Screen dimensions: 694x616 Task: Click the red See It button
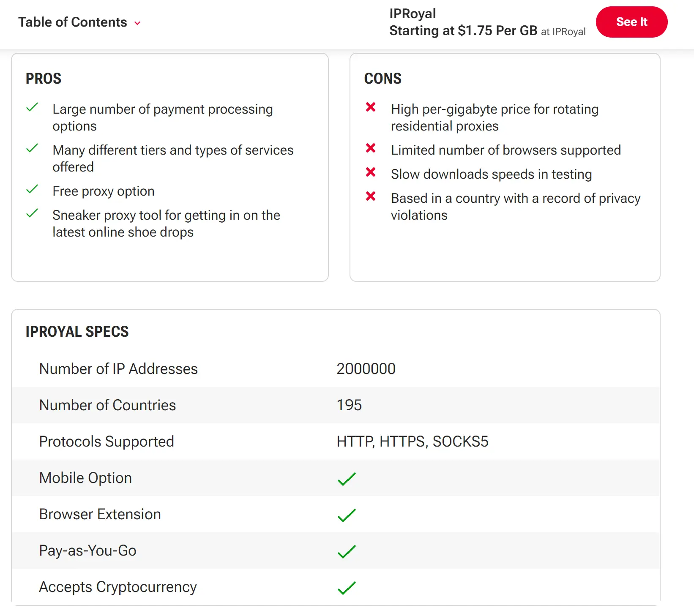point(631,22)
